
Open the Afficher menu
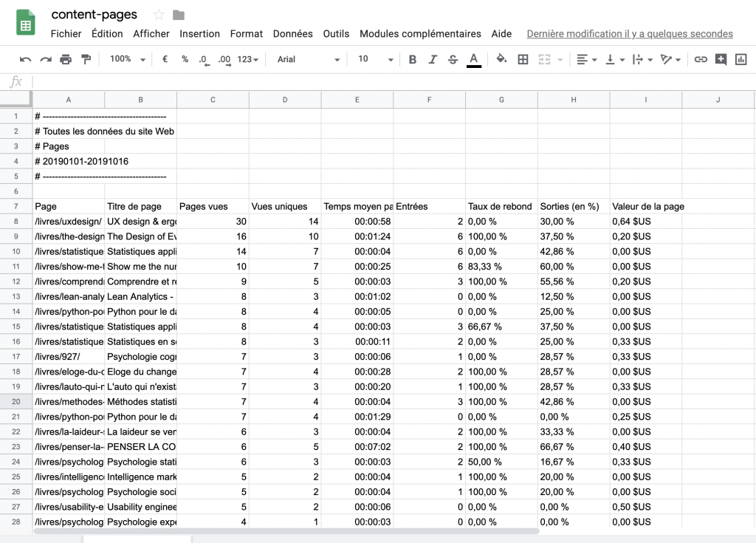pyautogui.click(x=151, y=34)
